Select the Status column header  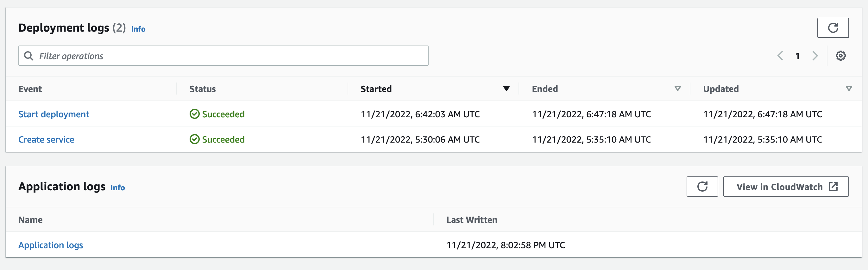click(203, 89)
